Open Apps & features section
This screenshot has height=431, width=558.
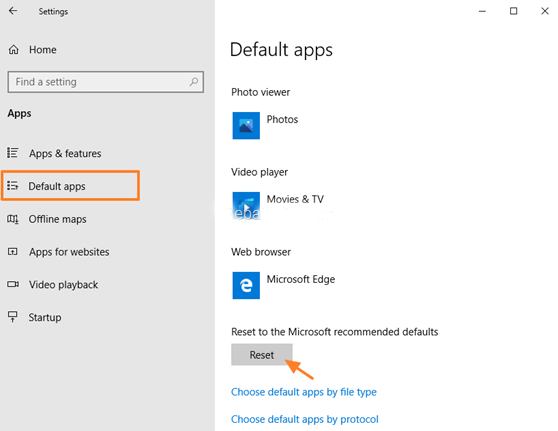pyautogui.click(x=65, y=153)
